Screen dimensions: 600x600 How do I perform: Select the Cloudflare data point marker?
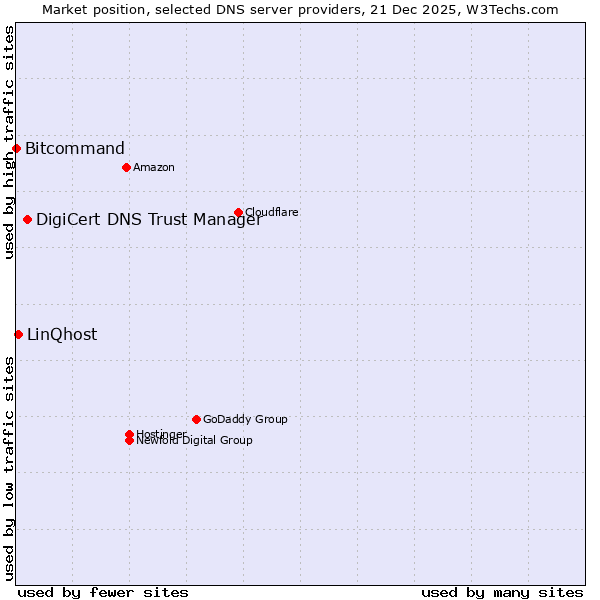pyautogui.click(x=238, y=212)
